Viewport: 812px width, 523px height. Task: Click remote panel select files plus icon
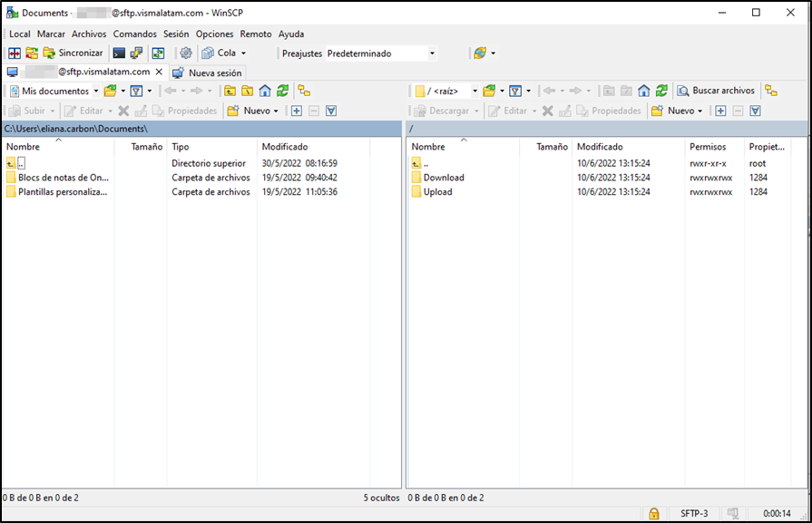[720, 111]
